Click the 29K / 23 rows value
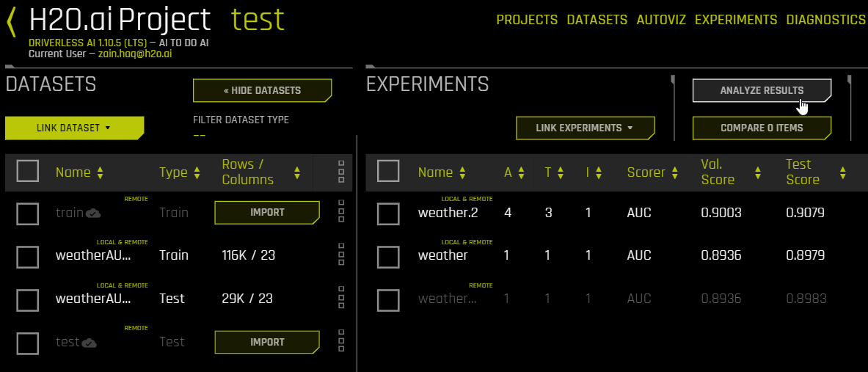This screenshot has height=372, width=868. coord(247,299)
